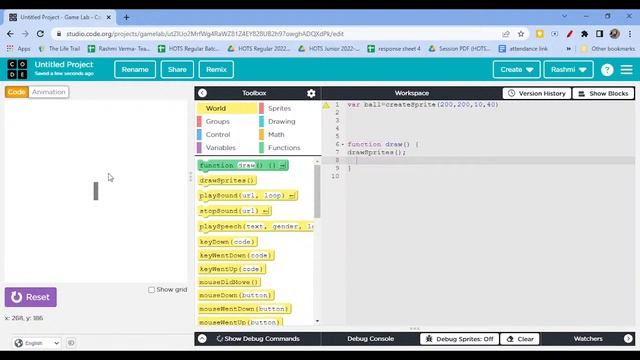Toggle the Show grid checkbox
The height and width of the screenshot is (360, 640).
151,290
